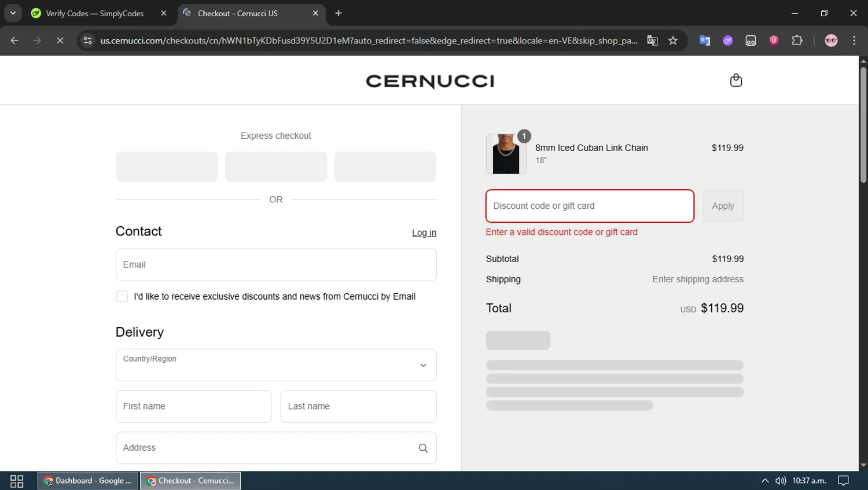Open the shopping bag cart icon

pyautogui.click(x=735, y=80)
